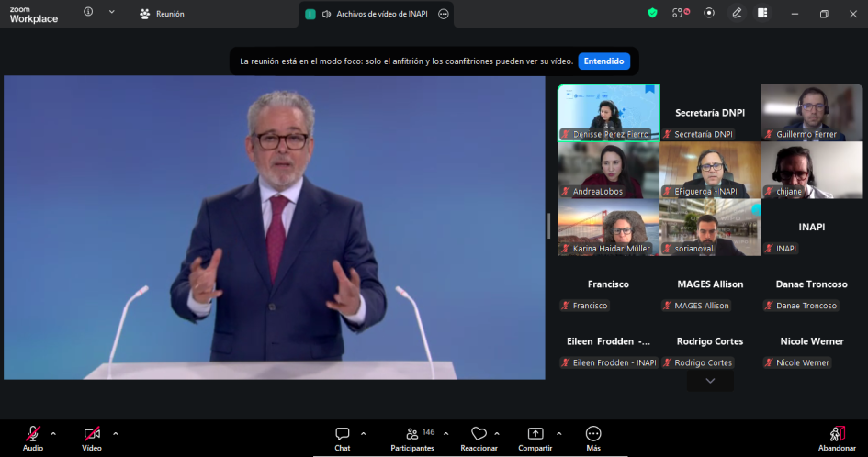Select sorianoval video tile
868x457 pixels.
pyautogui.click(x=710, y=228)
